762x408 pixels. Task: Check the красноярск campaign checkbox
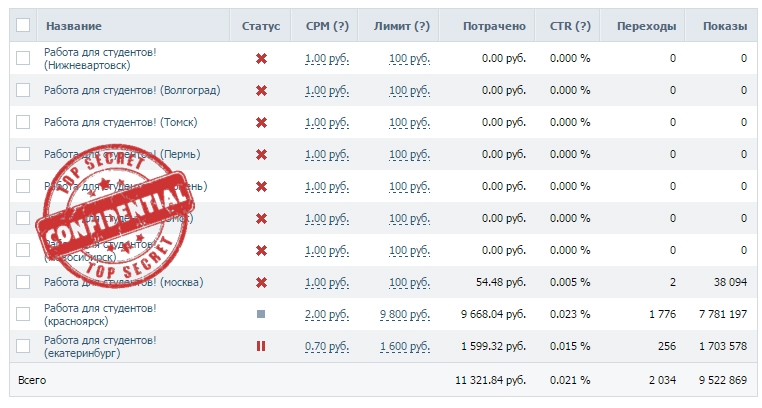pos(23,314)
